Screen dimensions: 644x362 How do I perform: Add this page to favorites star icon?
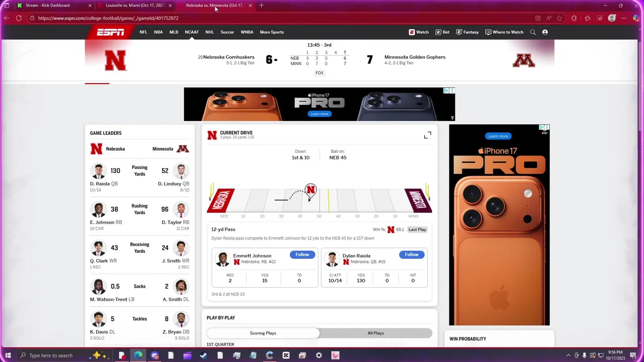(559, 18)
